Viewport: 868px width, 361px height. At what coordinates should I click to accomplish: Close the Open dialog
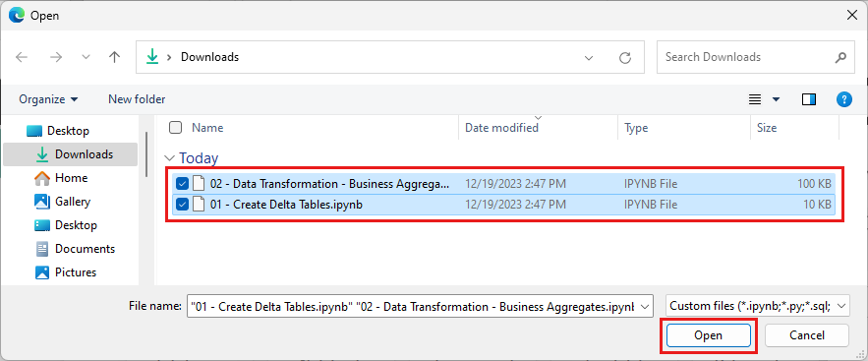click(852, 16)
